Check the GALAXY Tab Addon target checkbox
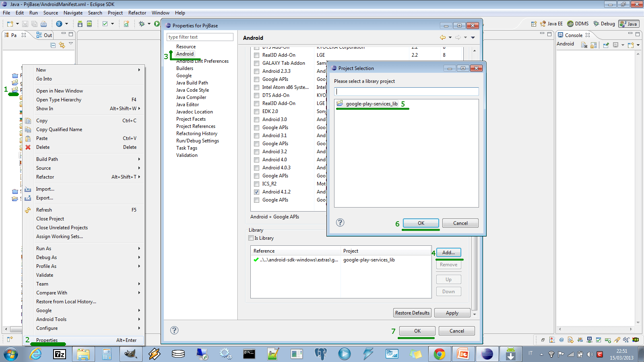This screenshot has width=644, height=362. pyautogui.click(x=257, y=63)
